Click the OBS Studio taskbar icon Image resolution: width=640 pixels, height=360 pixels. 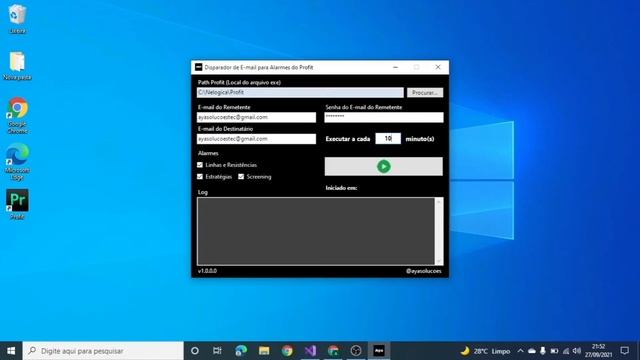pyautogui.click(x=356, y=351)
